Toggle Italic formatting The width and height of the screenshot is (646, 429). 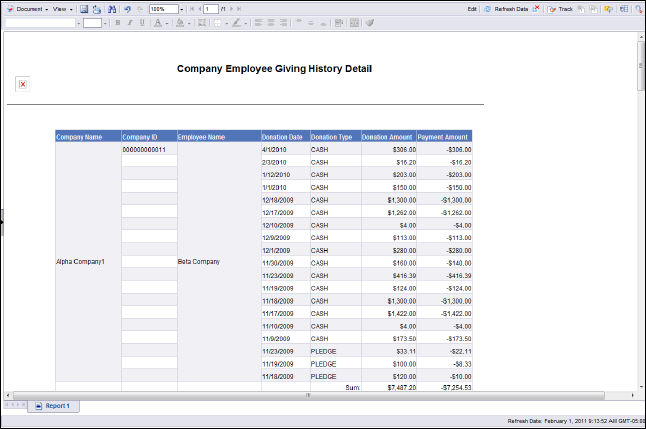click(x=129, y=22)
